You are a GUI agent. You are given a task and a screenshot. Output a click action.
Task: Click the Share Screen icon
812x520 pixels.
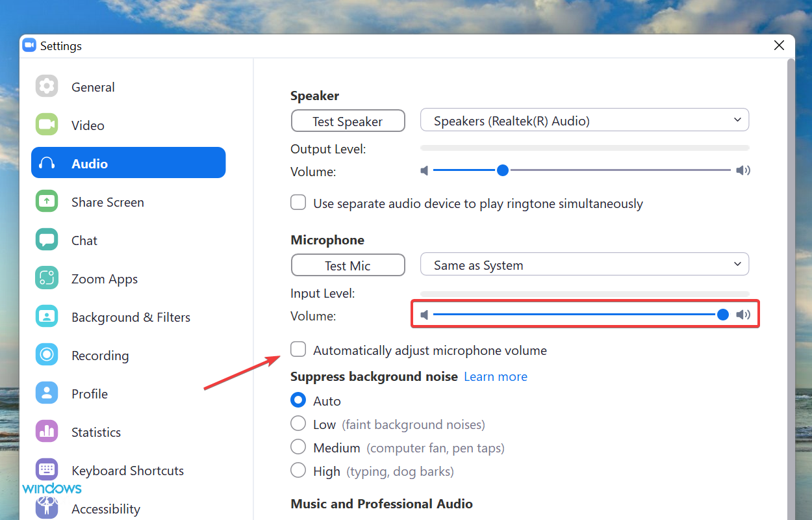[47, 201]
